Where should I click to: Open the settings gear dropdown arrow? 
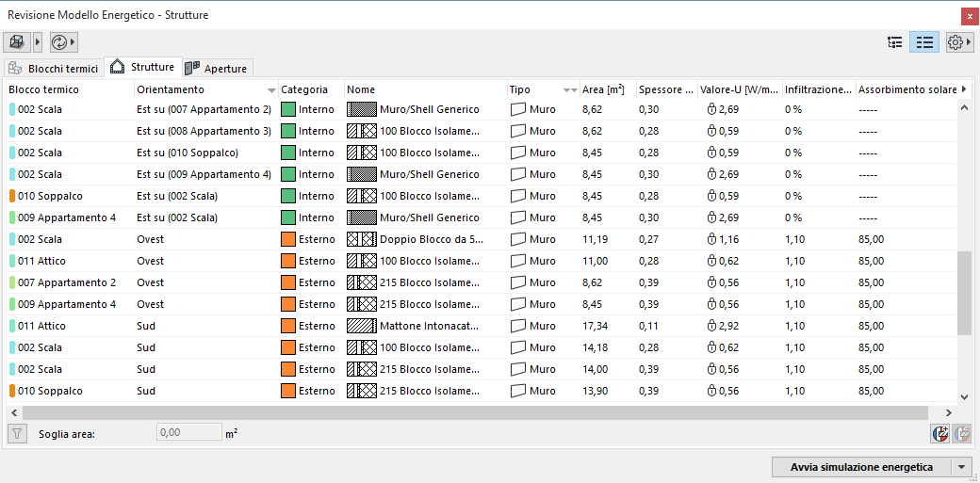[x=970, y=42]
